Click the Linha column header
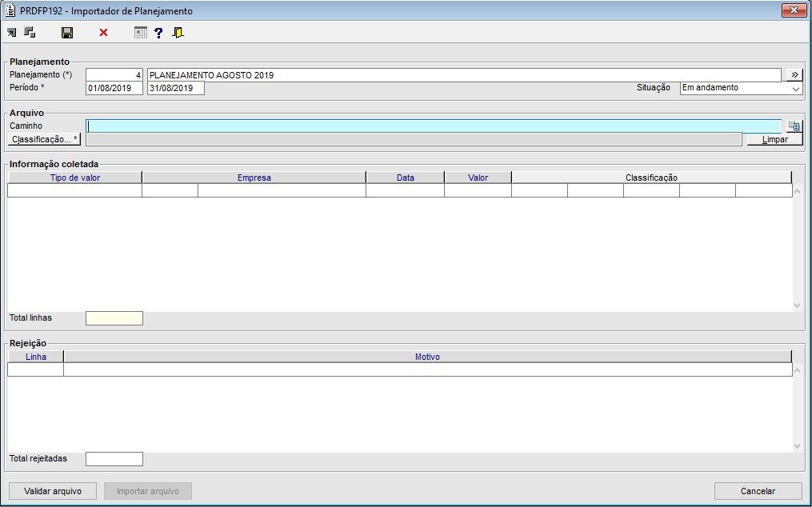 36,357
